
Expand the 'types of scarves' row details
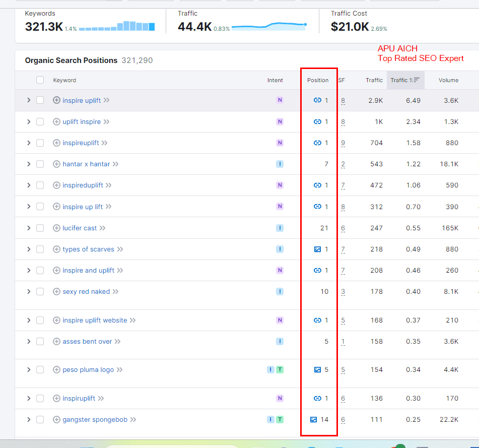(x=29, y=249)
